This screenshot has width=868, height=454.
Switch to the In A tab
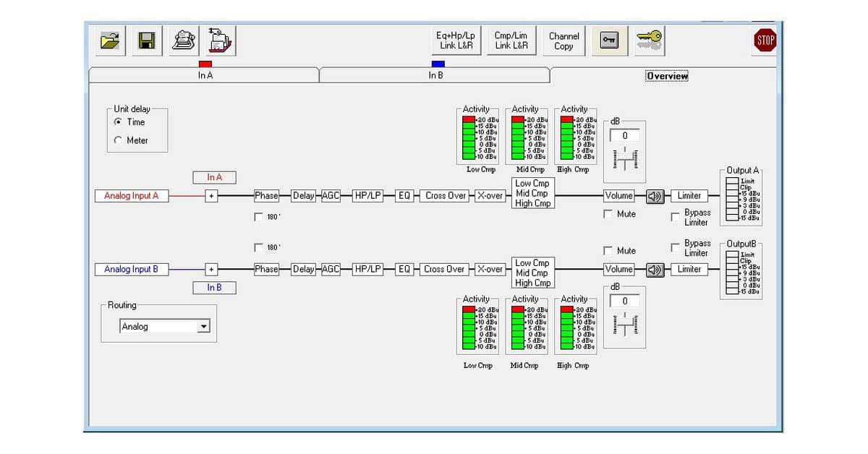click(x=205, y=75)
